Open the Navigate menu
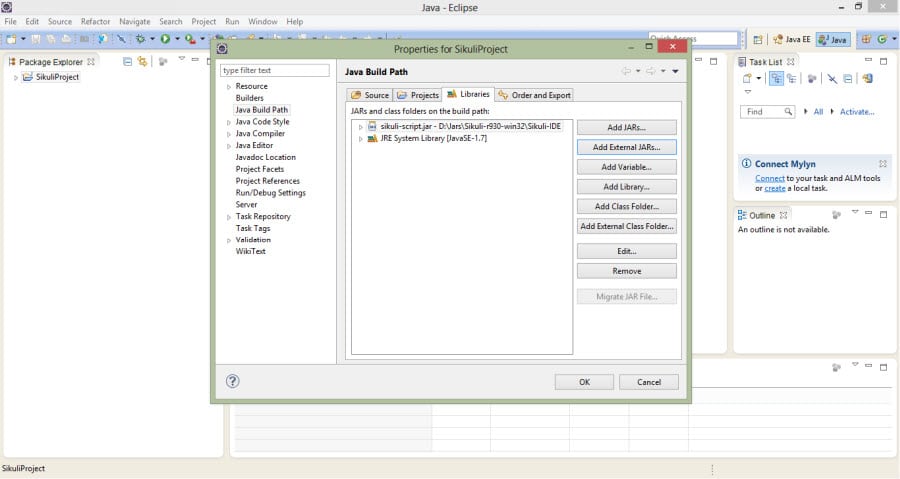 [135, 21]
